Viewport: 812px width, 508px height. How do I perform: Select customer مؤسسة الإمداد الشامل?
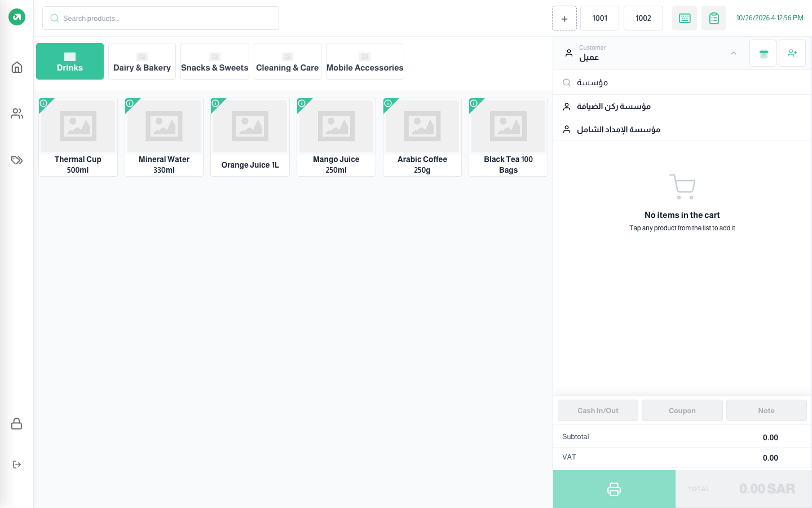click(682, 129)
